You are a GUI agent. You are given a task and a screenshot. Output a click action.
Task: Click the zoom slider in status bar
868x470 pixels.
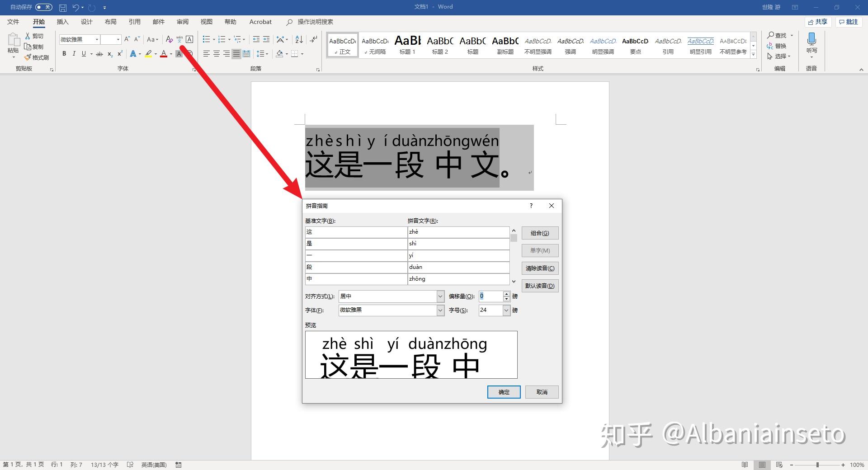tap(817, 465)
